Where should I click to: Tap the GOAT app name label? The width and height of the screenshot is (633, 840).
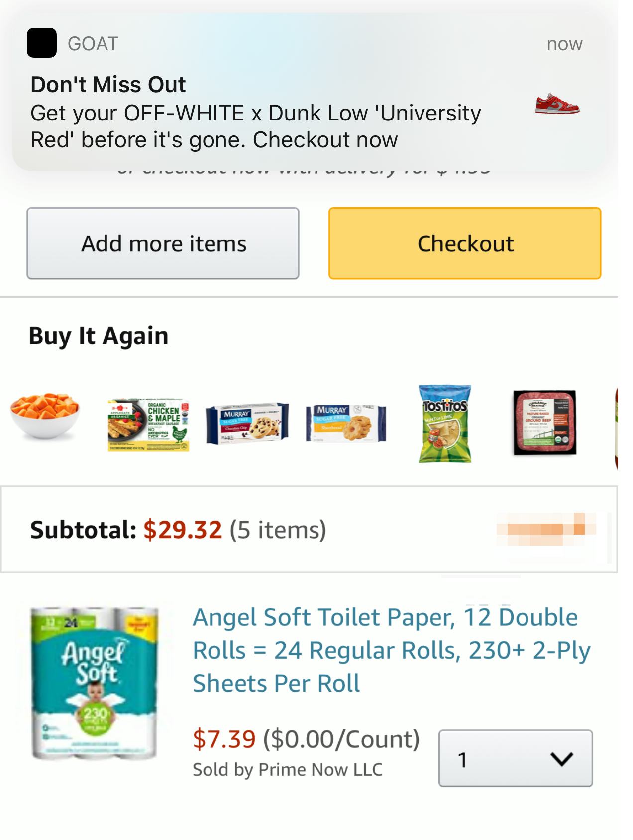(x=93, y=44)
